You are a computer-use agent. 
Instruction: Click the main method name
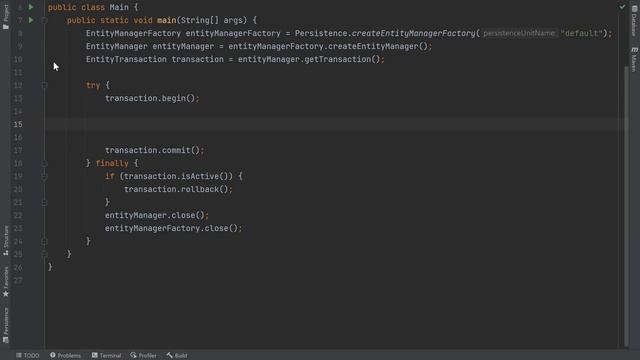167,20
